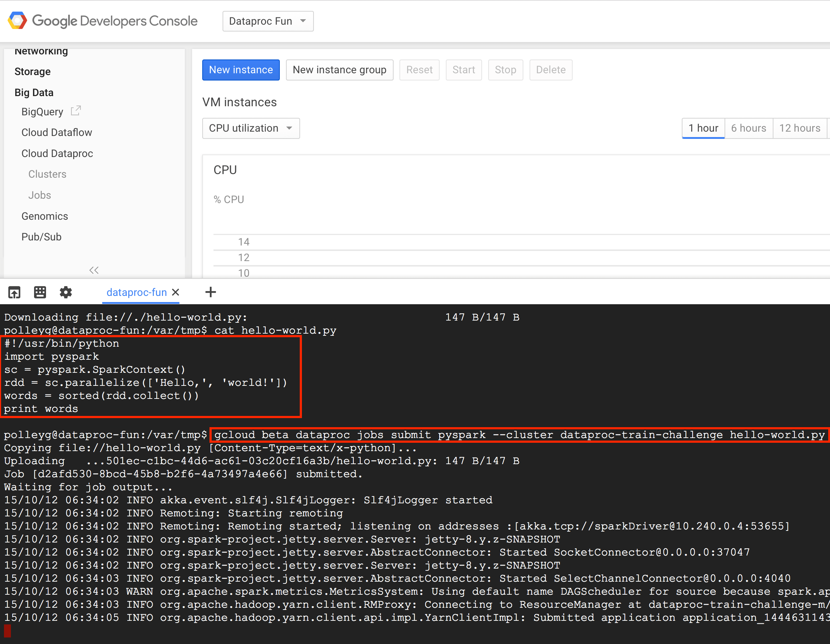Screen dimensions: 830x644
Task: Open BigQuery external link icon
Action: coord(76,111)
